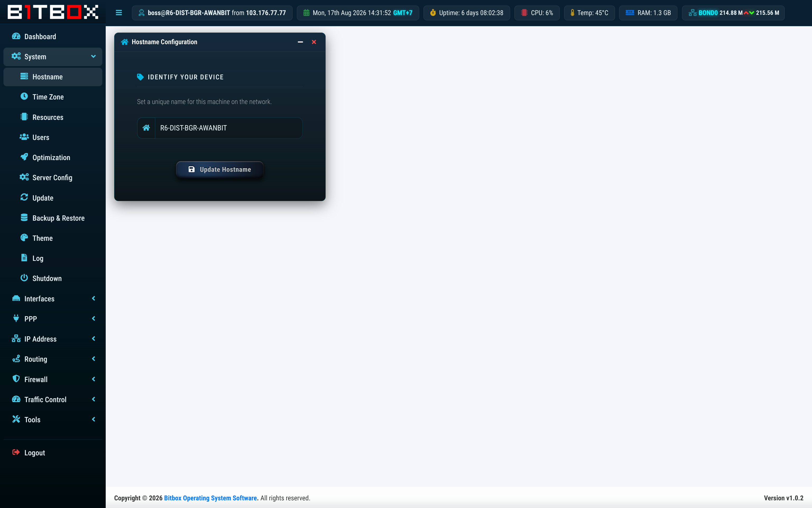
Task: Minimize the Hostname Configuration panel
Action: coord(300,42)
